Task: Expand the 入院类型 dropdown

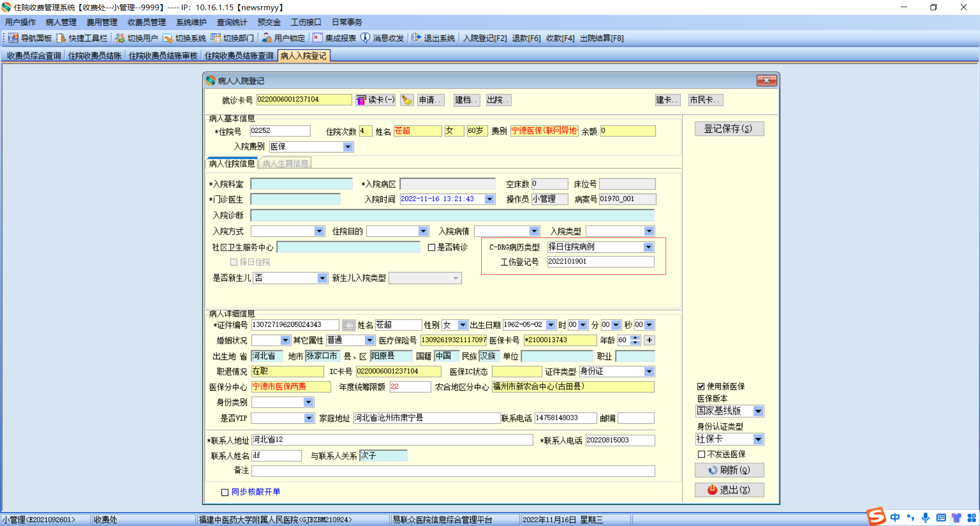Action: [649, 231]
